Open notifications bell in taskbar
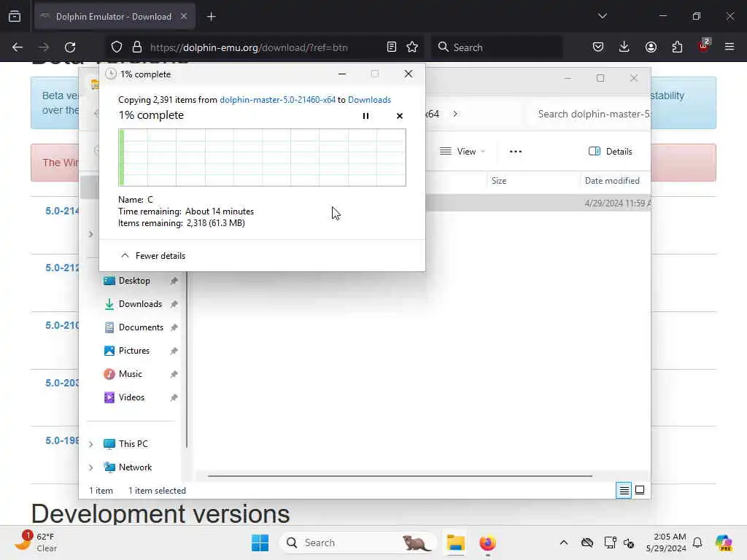 pyautogui.click(x=697, y=542)
